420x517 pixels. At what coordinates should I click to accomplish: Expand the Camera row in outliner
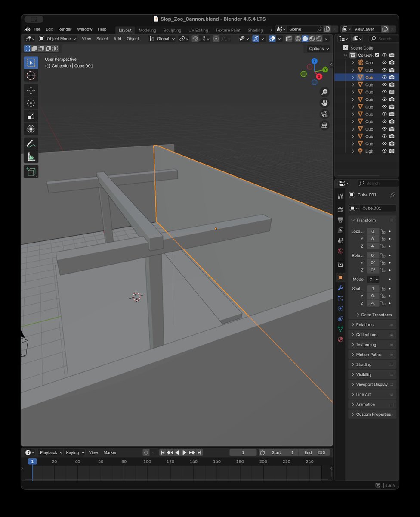353,62
